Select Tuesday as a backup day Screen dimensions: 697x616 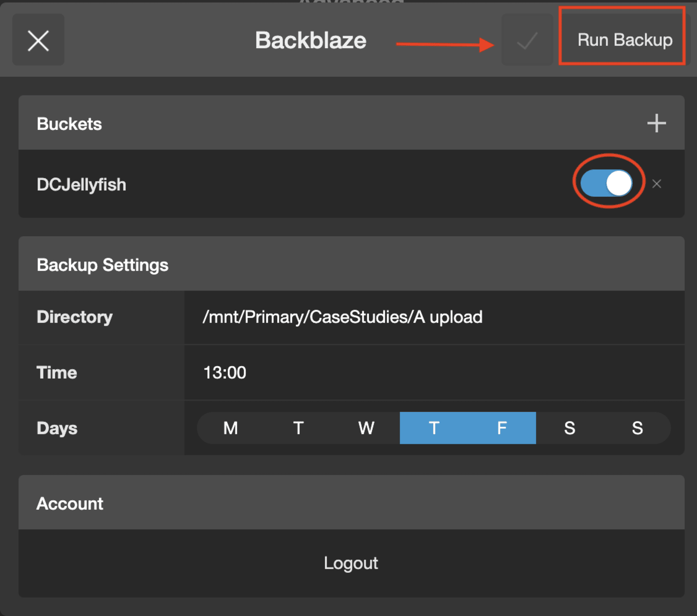298,428
